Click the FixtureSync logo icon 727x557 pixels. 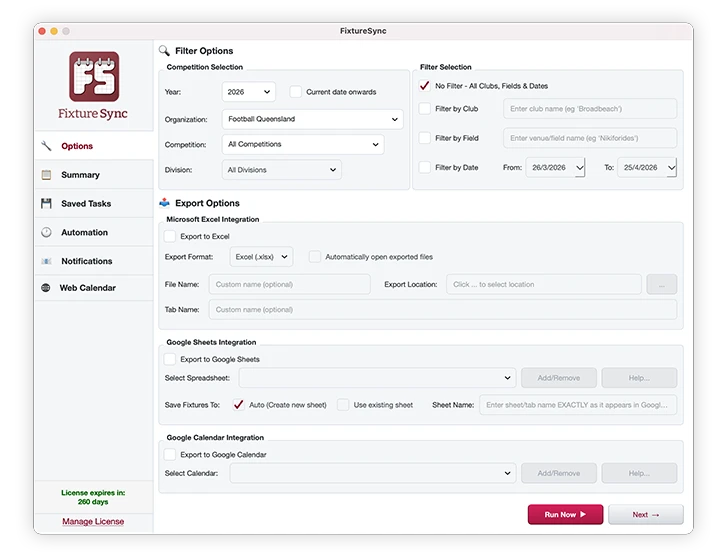point(93,75)
